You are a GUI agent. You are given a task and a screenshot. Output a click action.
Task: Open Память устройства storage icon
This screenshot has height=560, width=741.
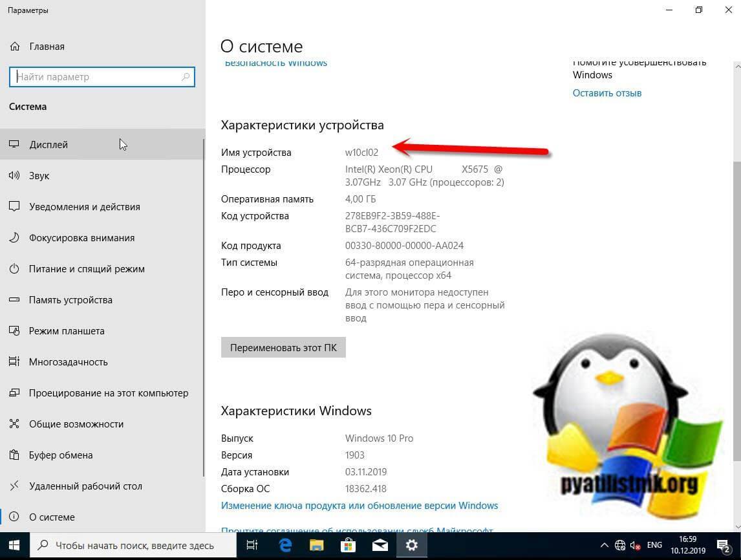point(14,300)
